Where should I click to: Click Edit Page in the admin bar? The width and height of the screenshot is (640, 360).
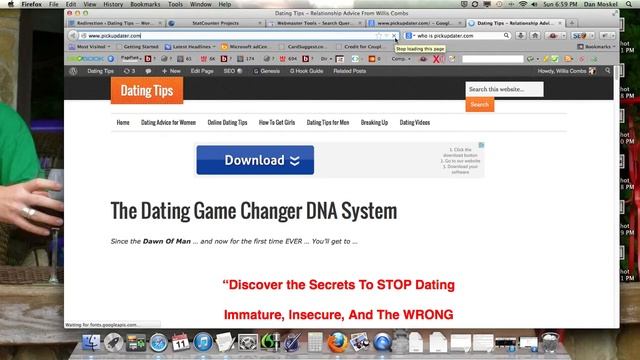(x=202, y=71)
